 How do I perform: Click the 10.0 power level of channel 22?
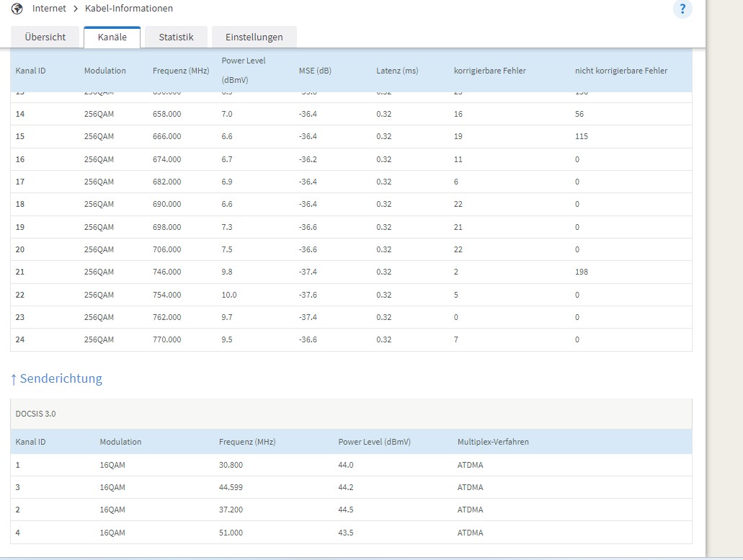coord(228,295)
